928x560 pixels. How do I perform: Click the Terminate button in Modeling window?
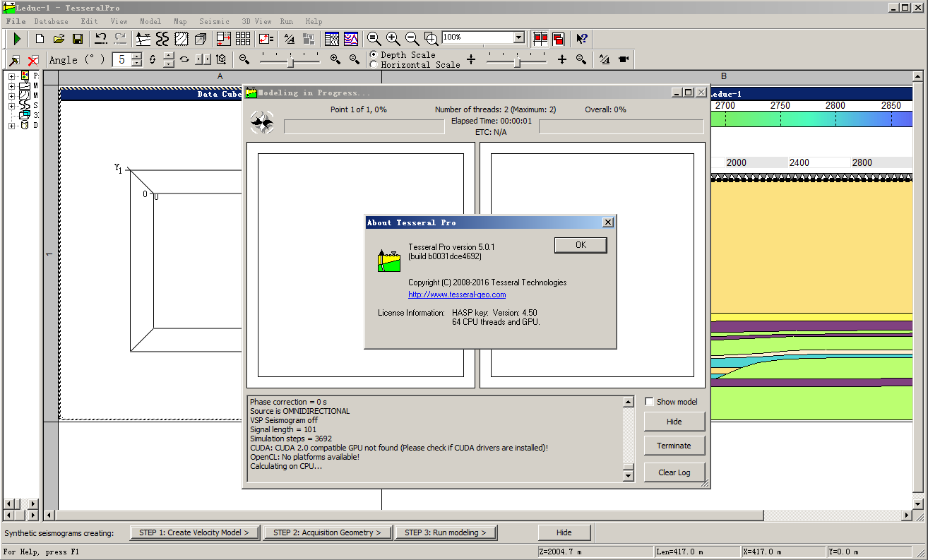click(x=674, y=446)
